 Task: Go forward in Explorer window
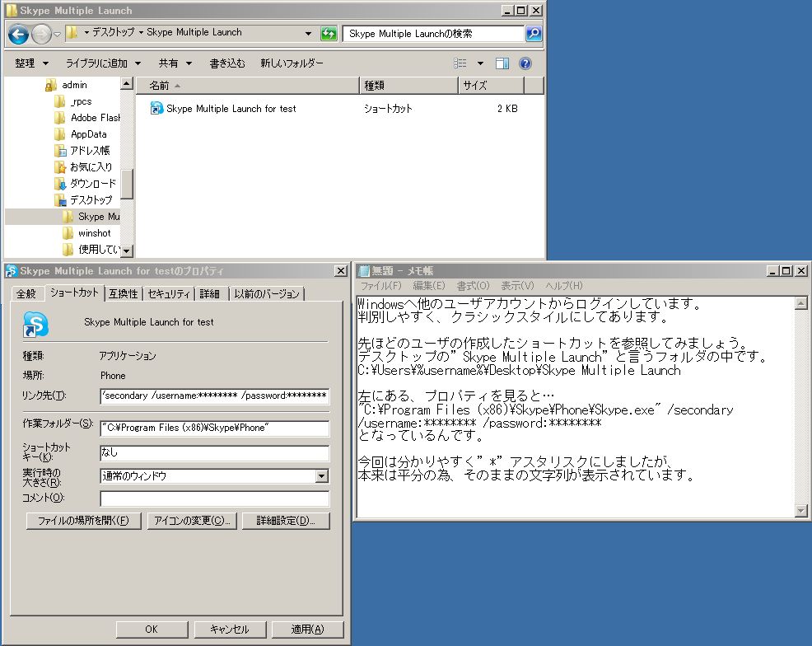tap(41, 34)
